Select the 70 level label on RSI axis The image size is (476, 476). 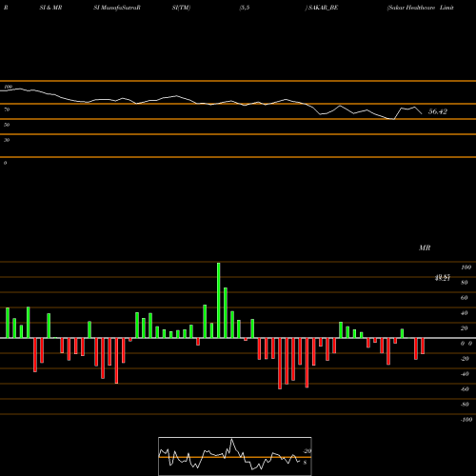pyautogui.click(x=7, y=109)
